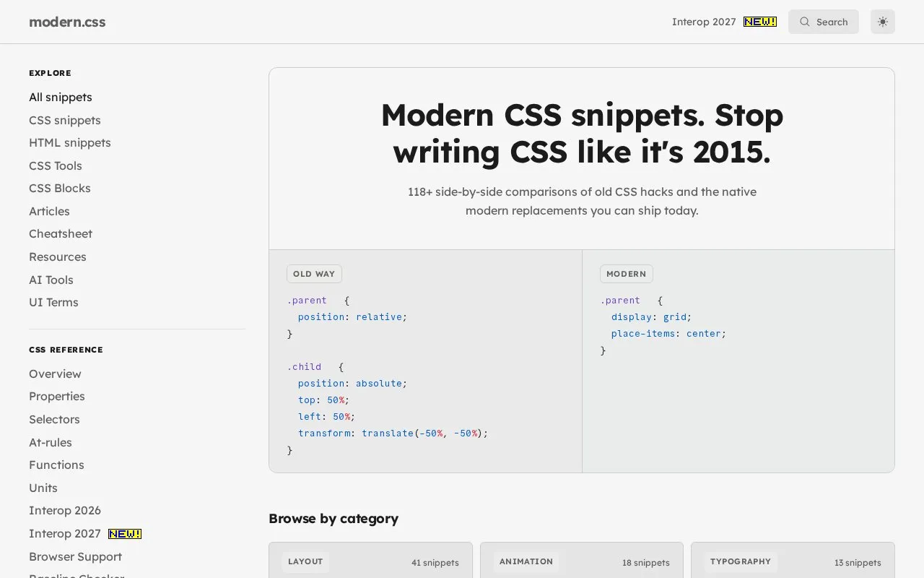
Task: Open Articles from sidebar
Action: pyautogui.click(x=49, y=211)
